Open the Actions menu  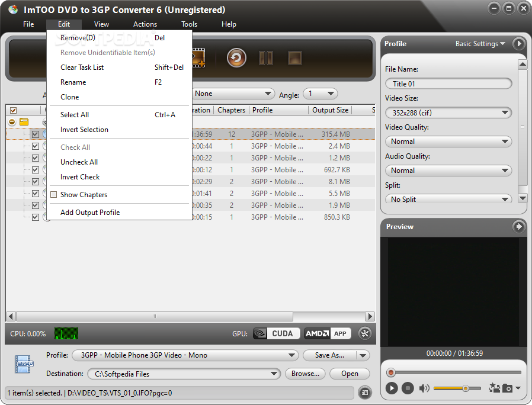point(145,24)
